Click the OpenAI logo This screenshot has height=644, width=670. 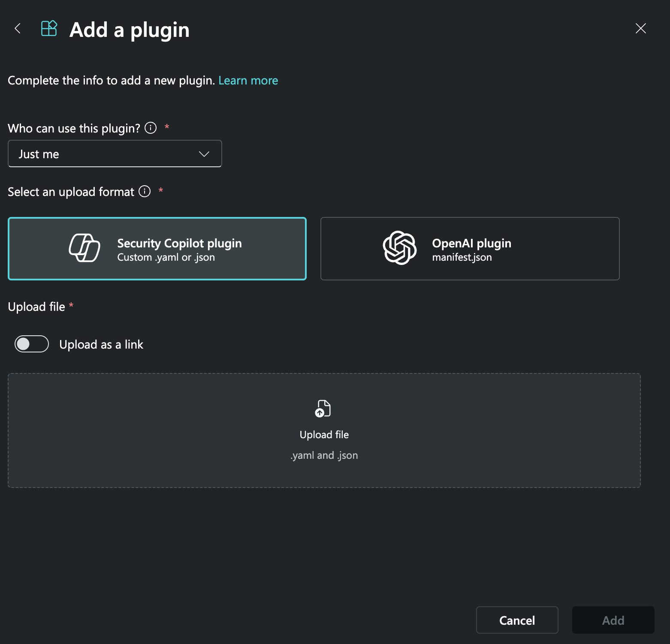click(399, 248)
